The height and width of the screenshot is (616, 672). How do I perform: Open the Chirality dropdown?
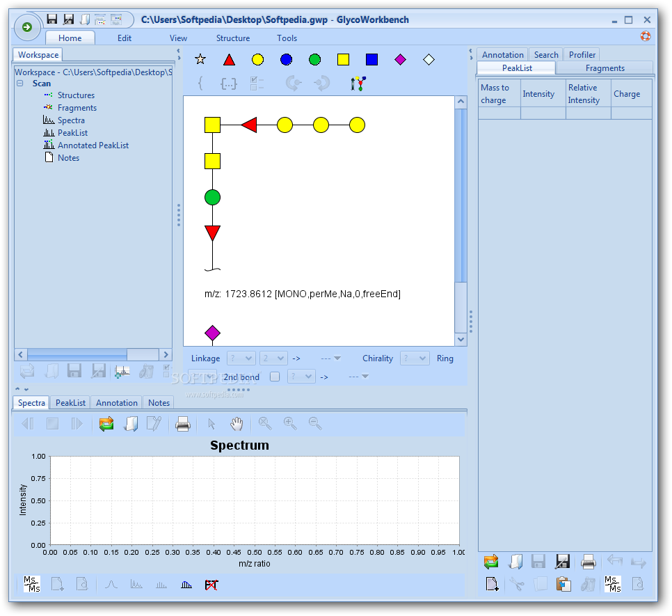[x=414, y=358]
